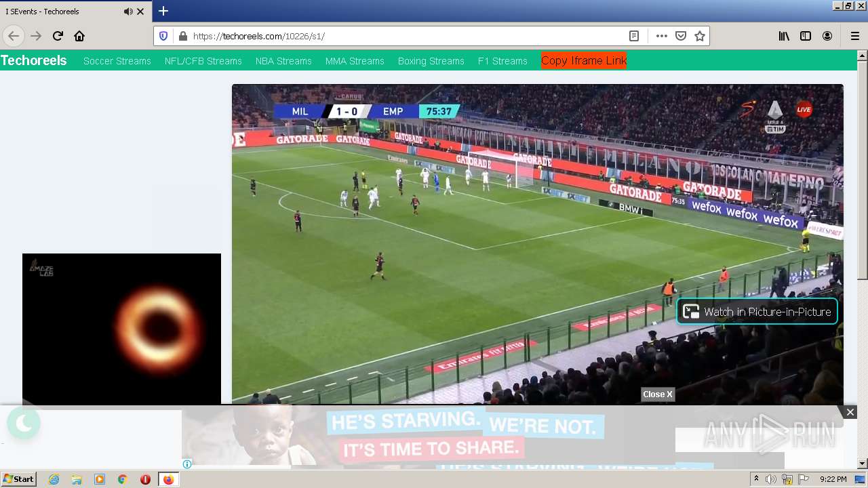Open NBA Streams menu item
This screenshot has height=488, width=868.
point(283,61)
